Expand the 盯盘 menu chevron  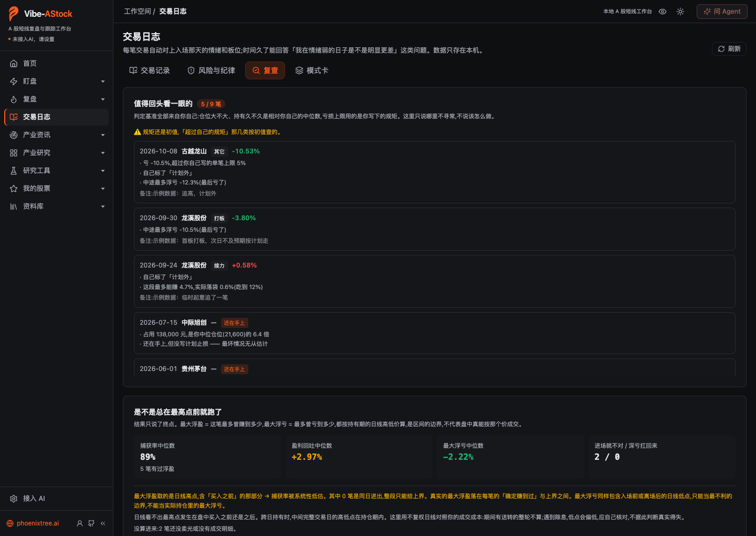tap(103, 81)
